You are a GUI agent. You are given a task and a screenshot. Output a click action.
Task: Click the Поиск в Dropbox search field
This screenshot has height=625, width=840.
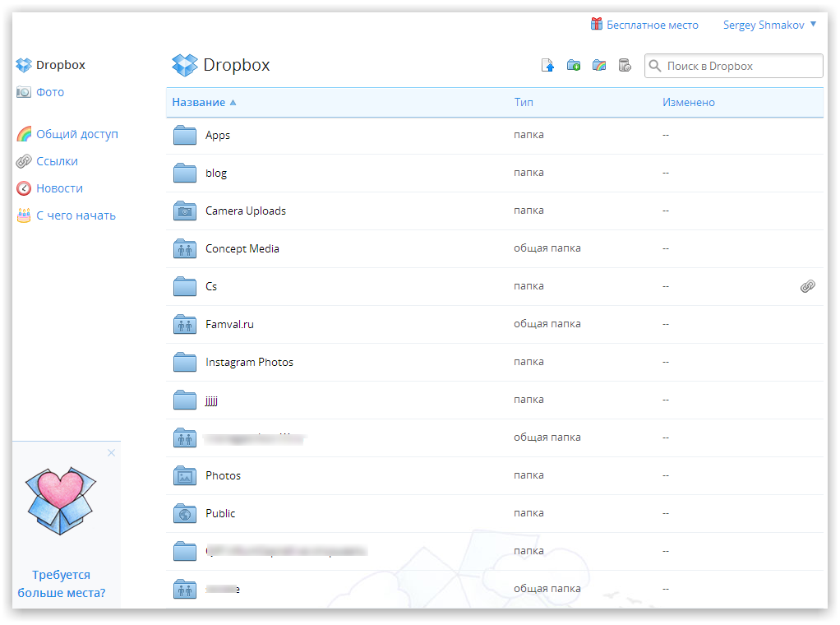click(733, 66)
